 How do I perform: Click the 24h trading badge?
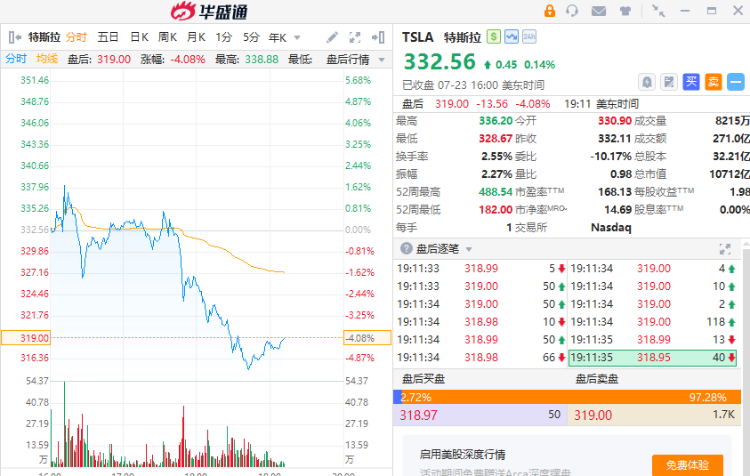(529, 36)
